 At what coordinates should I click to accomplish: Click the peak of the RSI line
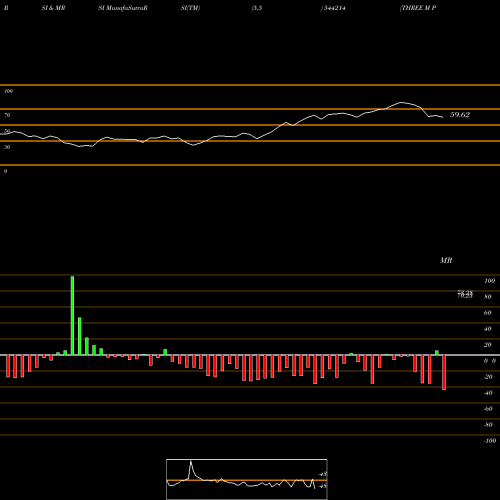click(401, 102)
